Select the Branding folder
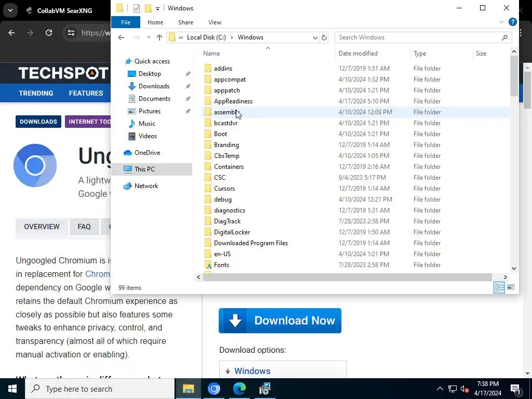The image size is (532, 399). [227, 145]
